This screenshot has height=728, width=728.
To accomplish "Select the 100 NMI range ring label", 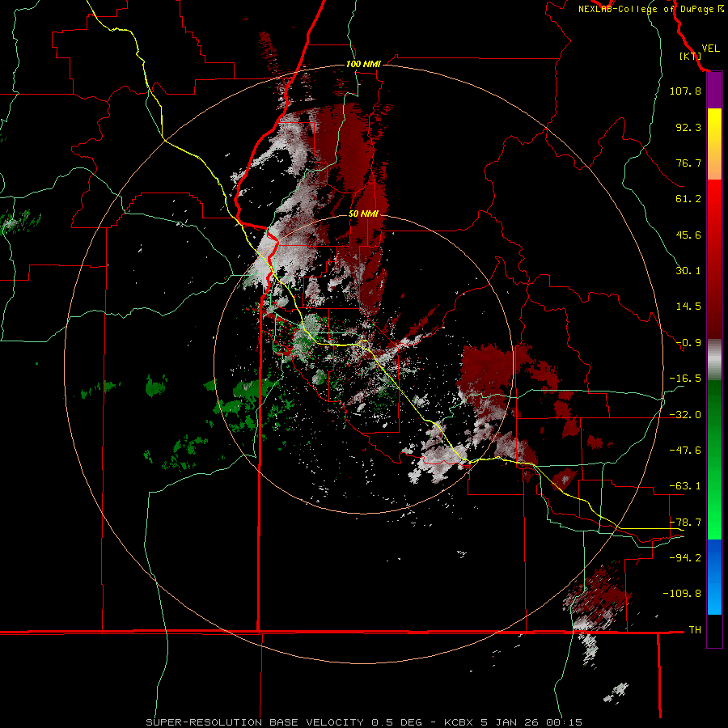I will (x=363, y=64).
